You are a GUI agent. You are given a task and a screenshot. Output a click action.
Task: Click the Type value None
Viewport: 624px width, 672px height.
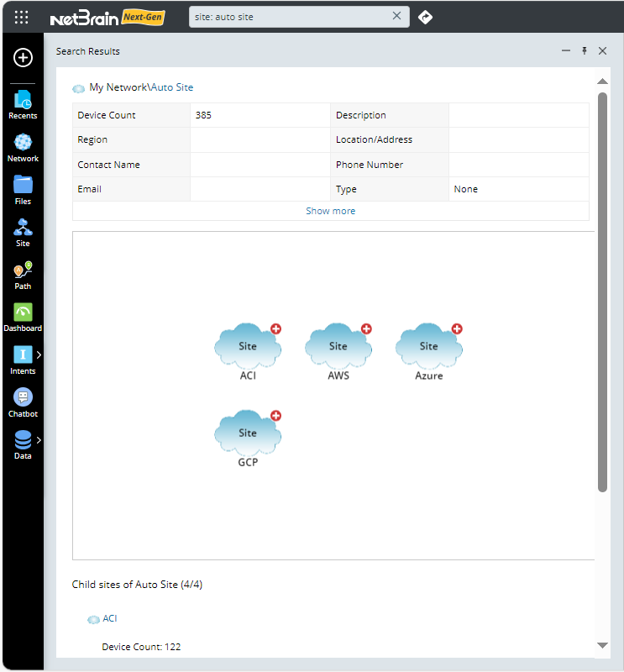[x=466, y=189]
